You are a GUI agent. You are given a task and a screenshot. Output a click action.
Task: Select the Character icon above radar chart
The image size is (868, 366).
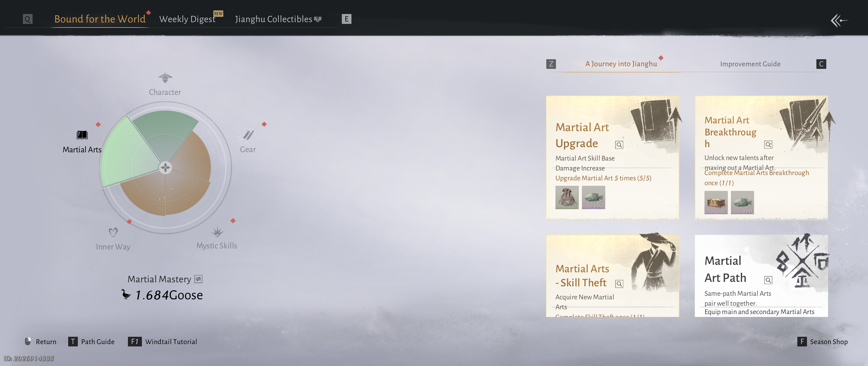click(165, 78)
